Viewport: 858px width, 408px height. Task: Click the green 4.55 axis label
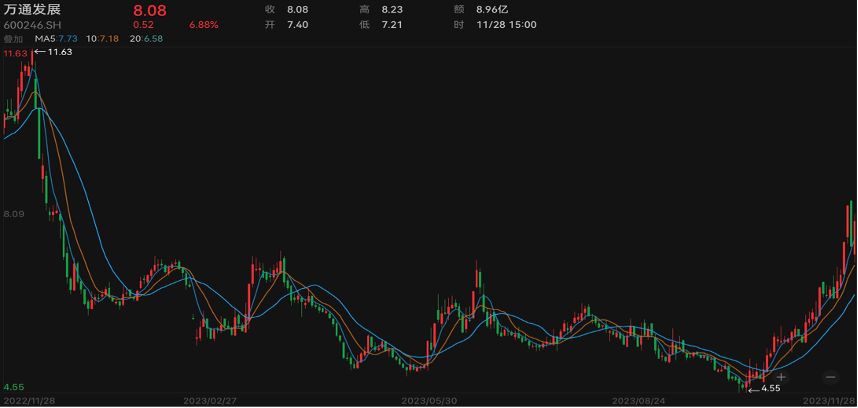(x=13, y=387)
